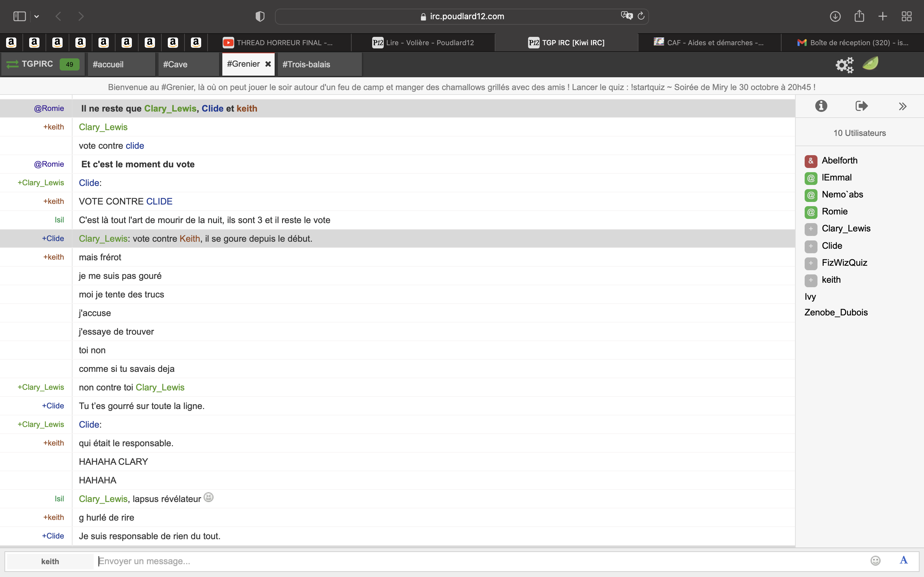This screenshot has height=577, width=924.
Task: Open Kiwi IRC settings gears
Action: pyautogui.click(x=844, y=64)
